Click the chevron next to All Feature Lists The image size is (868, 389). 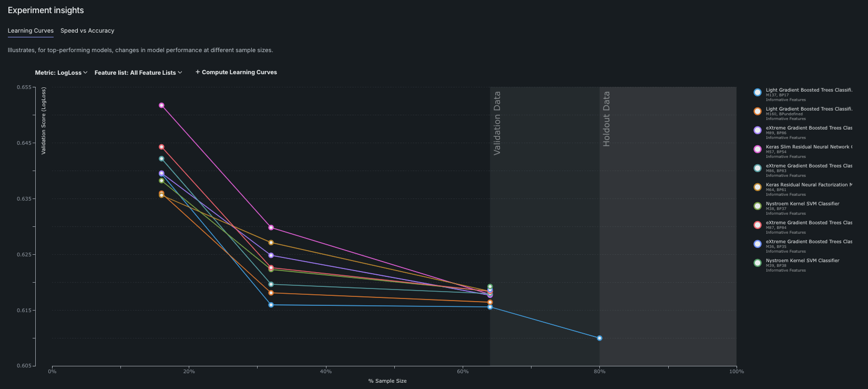click(x=180, y=73)
